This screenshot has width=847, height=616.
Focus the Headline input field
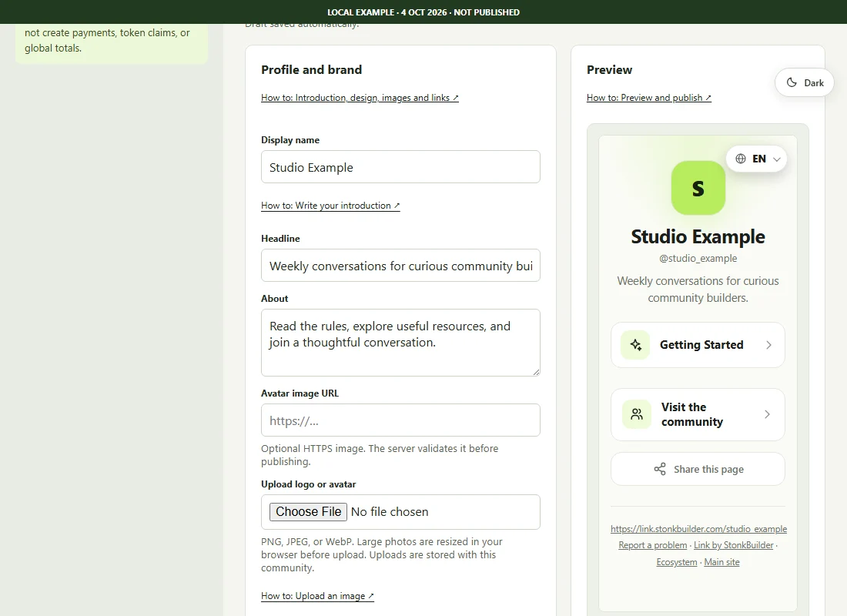(x=400, y=266)
